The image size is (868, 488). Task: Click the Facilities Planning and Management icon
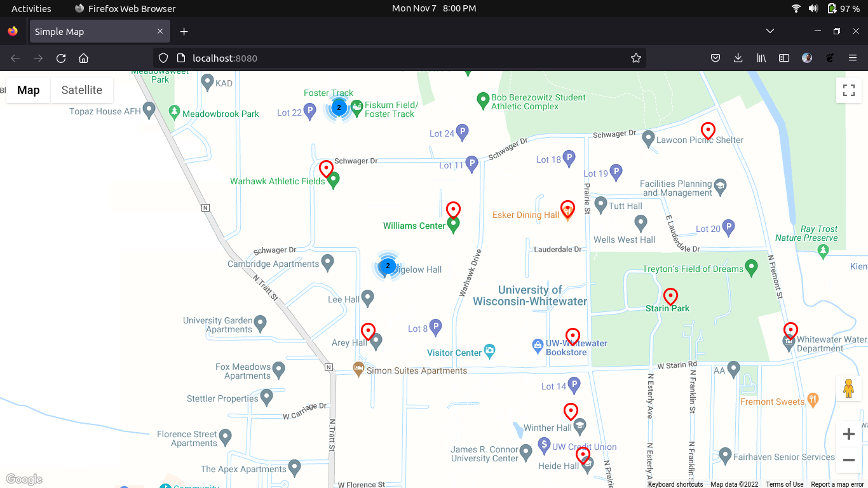coord(720,186)
